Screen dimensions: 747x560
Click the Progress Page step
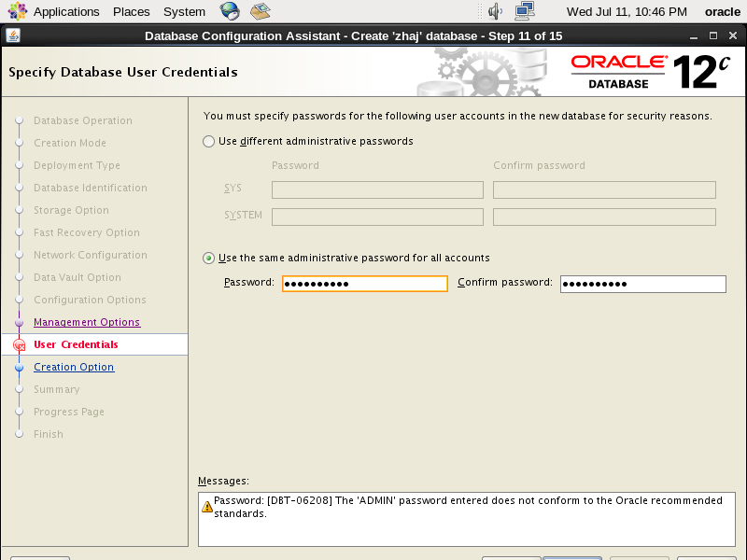pos(68,412)
